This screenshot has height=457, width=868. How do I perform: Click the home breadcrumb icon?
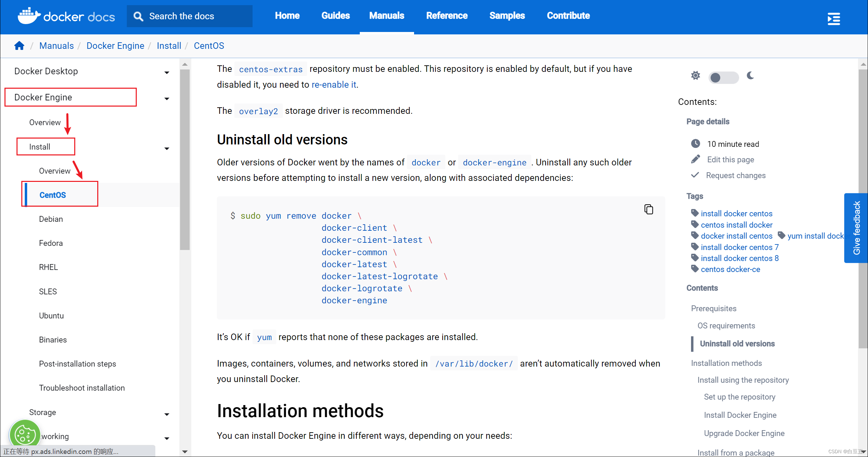coord(19,46)
